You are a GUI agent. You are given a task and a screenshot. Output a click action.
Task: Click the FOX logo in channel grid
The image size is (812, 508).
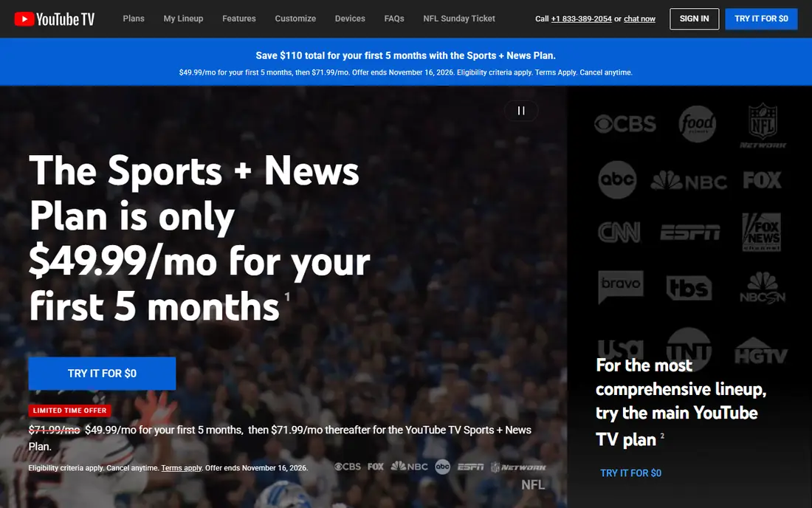click(762, 180)
